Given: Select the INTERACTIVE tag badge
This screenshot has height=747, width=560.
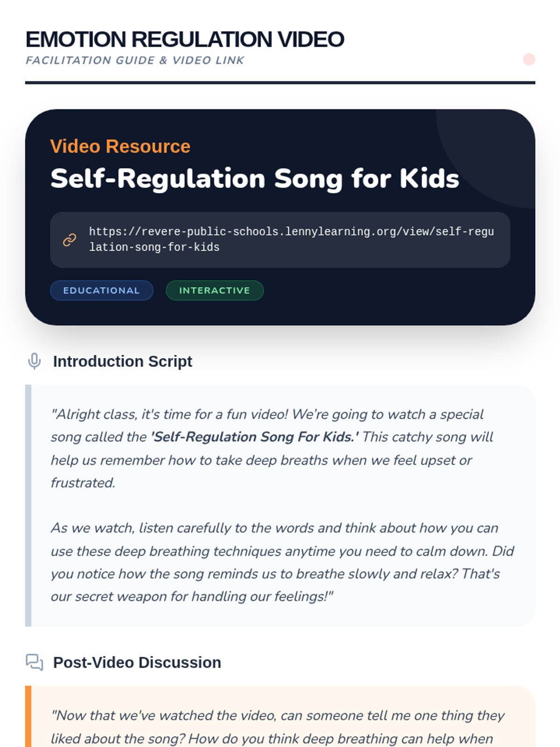Looking at the screenshot, I should coord(215,290).
